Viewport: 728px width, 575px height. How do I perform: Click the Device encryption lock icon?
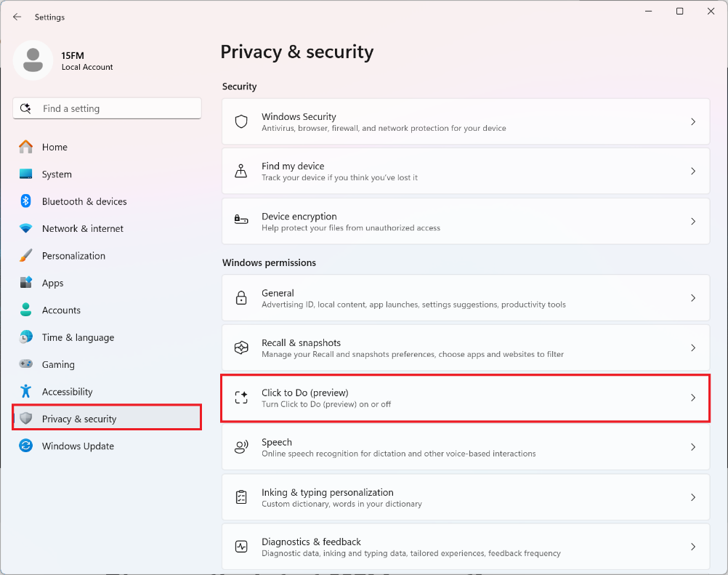(241, 221)
